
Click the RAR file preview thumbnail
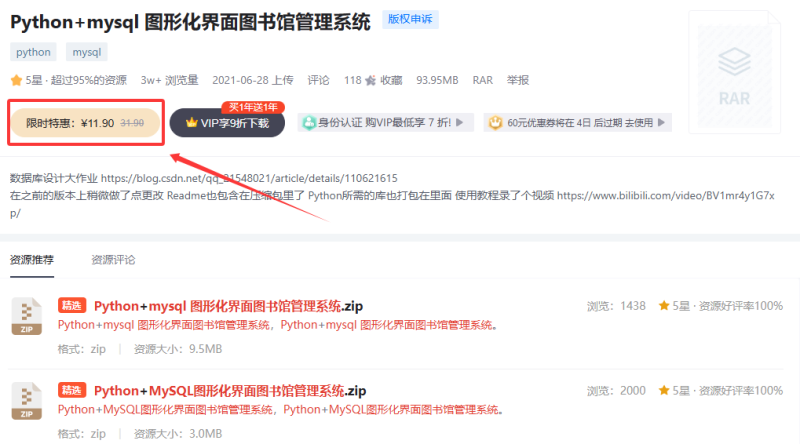[734, 72]
